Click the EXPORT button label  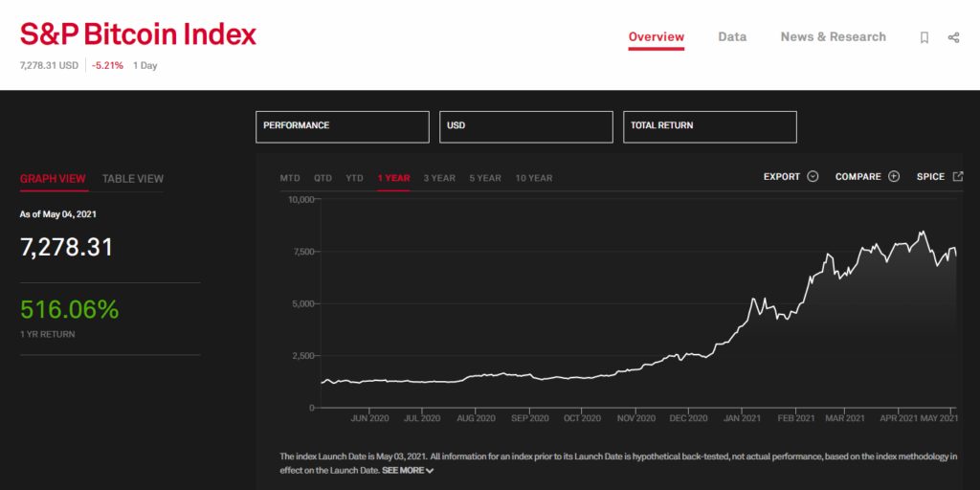click(782, 177)
